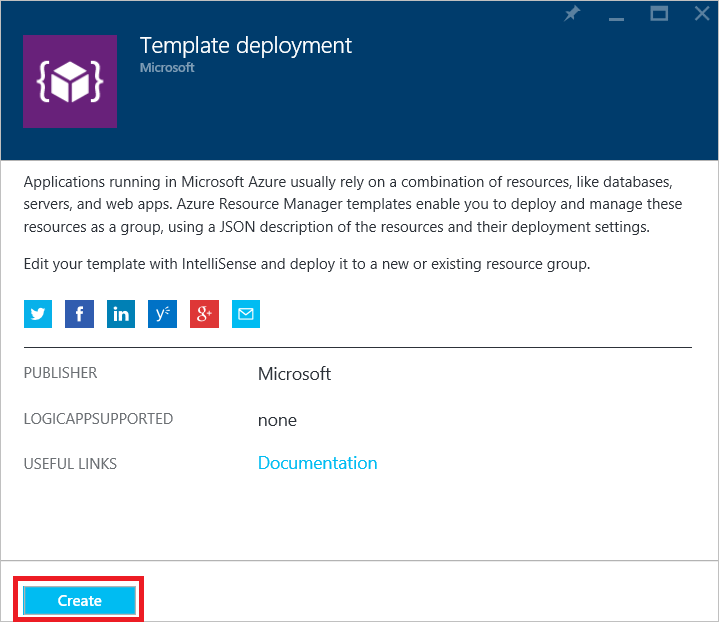Click the LOGICAPPSUPPORTED label
Image resolution: width=719 pixels, height=622 pixels.
[x=98, y=418]
